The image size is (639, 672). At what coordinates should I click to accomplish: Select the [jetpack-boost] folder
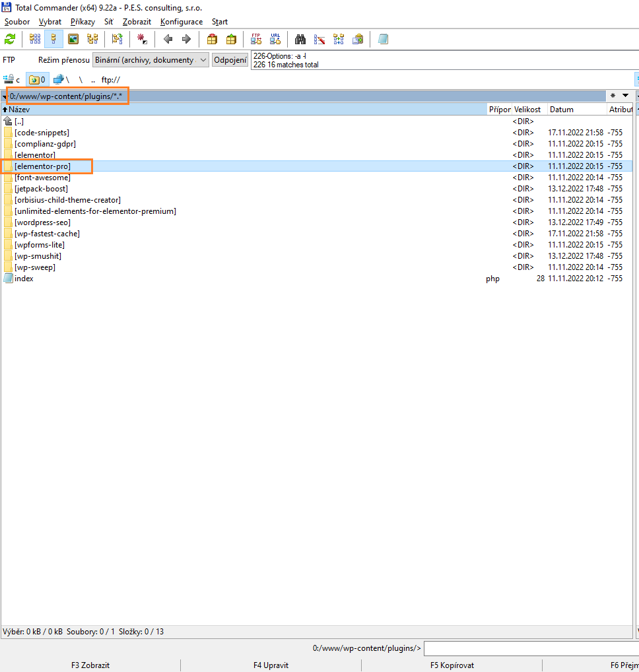coord(317,189)
